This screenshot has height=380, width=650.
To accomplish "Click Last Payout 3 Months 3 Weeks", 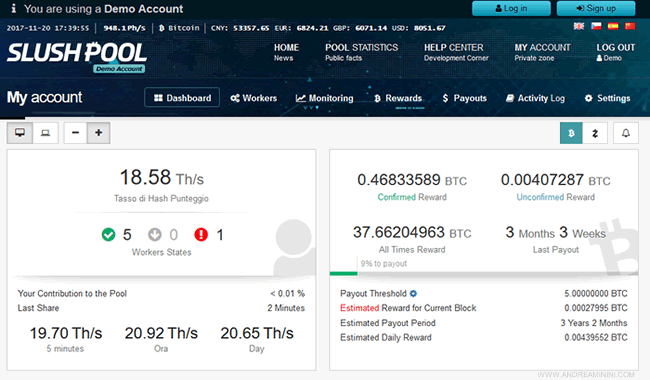I will [x=555, y=232].
